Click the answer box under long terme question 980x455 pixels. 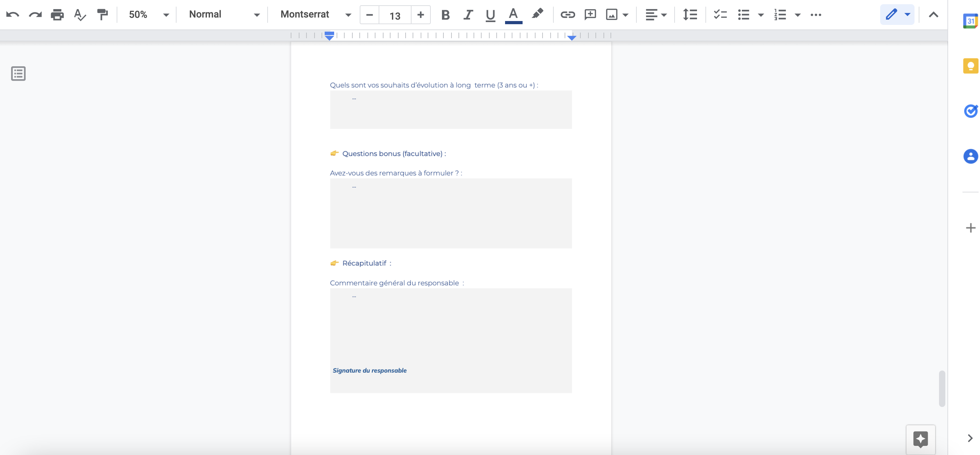pyautogui.click(x=451, y=110)
